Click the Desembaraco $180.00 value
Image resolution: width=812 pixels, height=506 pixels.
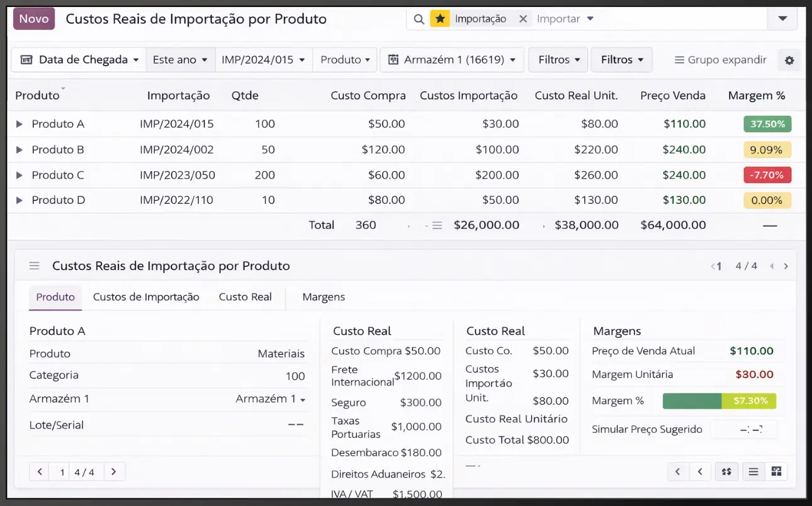(420, 453)
